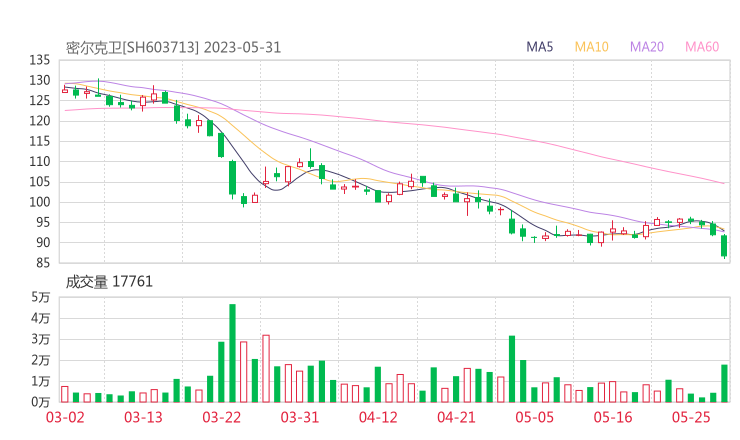Click the 3万 volume axis label
This screenshot has width=740, height=440.
coord(41,339)
